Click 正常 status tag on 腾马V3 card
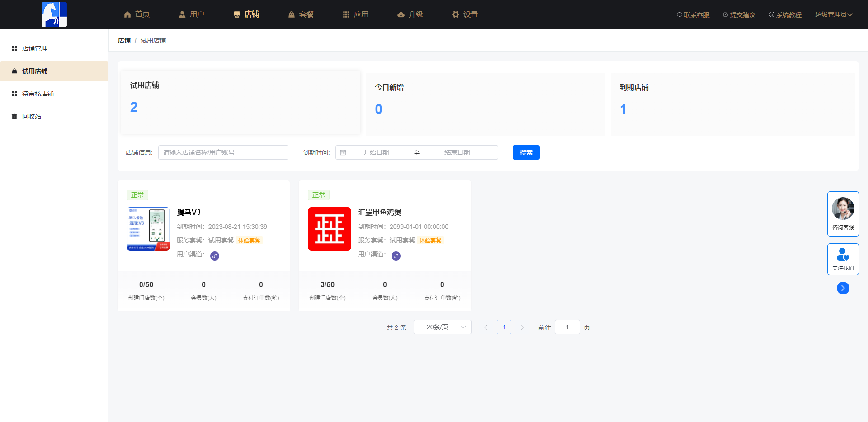This screenshot has width=868, height=422. pos(137,195)
